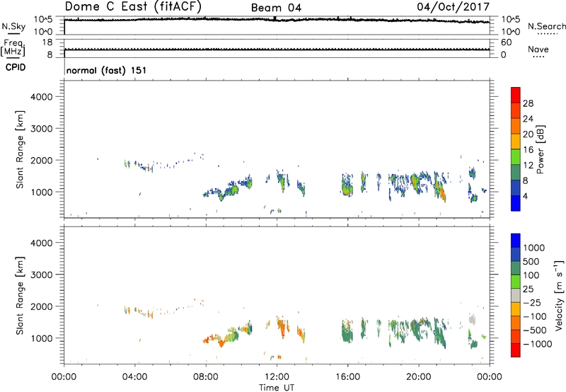
Task: Click the red bottom of velocity colorbar
Action: point(516,350)
